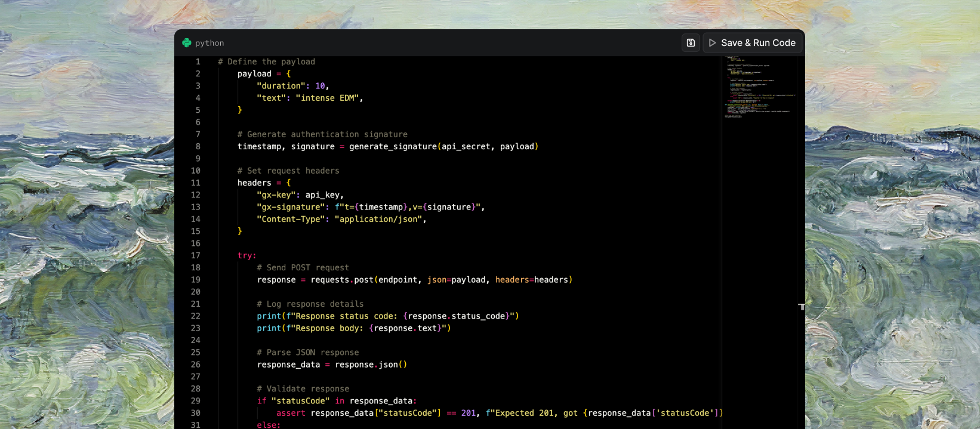Click the Python logo icon
This screenshot has width=980, height=429.
(x=187, y=43)
